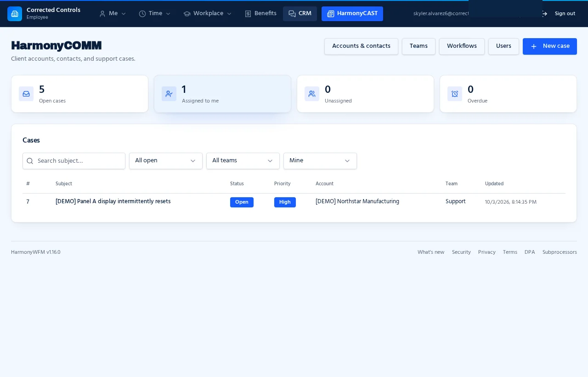
Task: Open the All open status filter
Action: (x=166, y=161)
